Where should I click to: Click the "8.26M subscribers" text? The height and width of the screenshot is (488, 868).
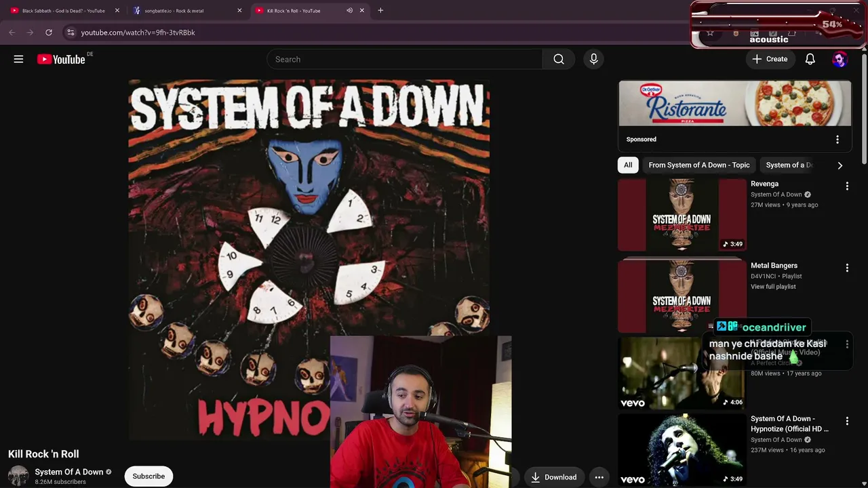pyautogui.click(x=60, y=482)
